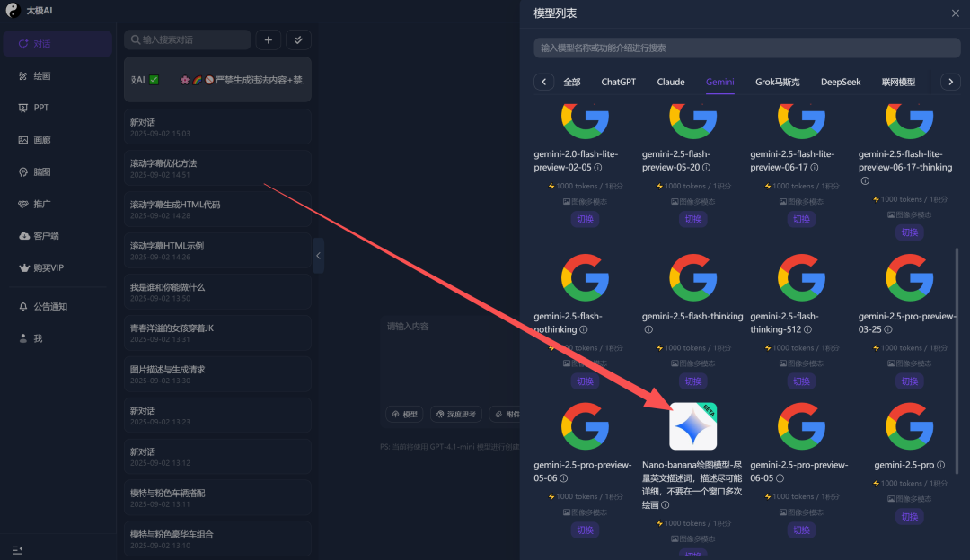
Task: Switch to the 全部 models tab
Action: point(571,83)
